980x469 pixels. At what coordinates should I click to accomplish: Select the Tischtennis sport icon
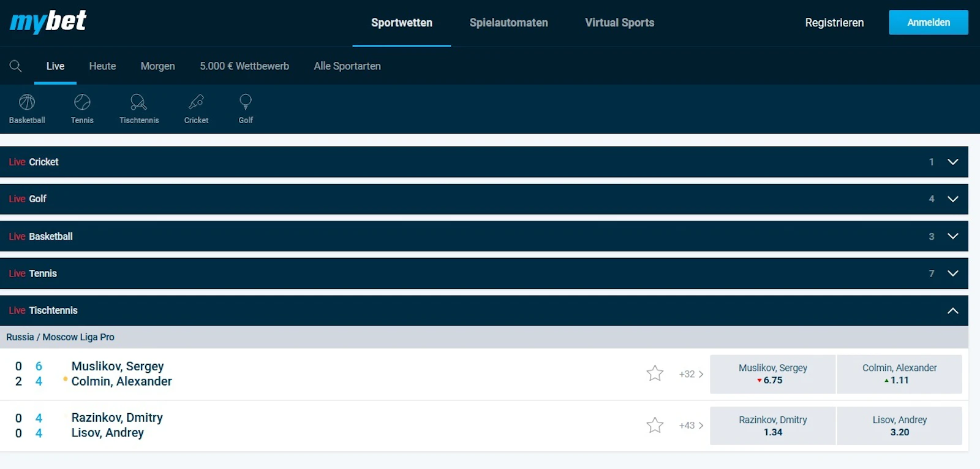139,109
